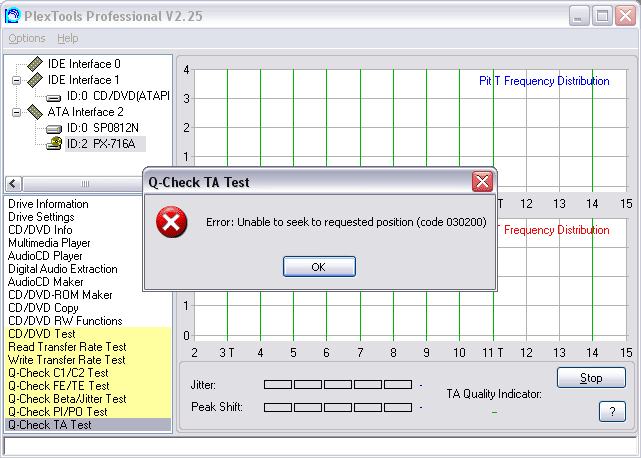Screen dimensions: 641x458
Task: Click the status bar field at the bottom
Action: click(320, 445)
